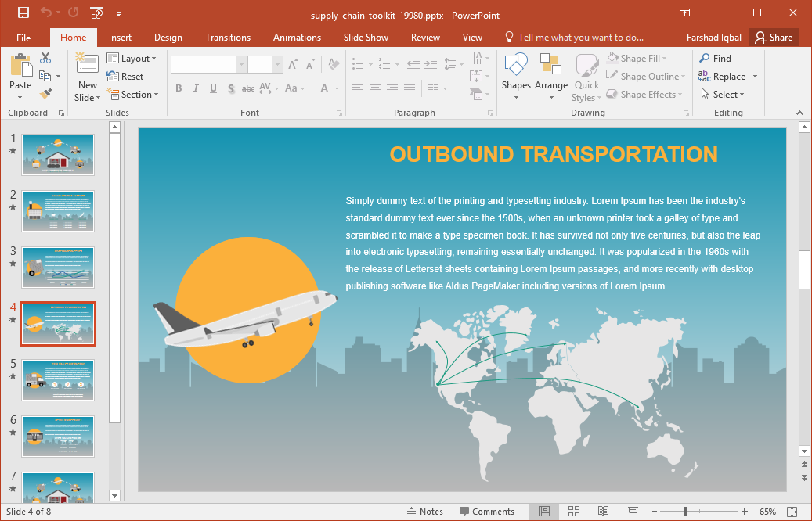This screenshot has width=812, height=521.
Task: Click the Cut scissors icon
Action: click(x=45, y=58)
